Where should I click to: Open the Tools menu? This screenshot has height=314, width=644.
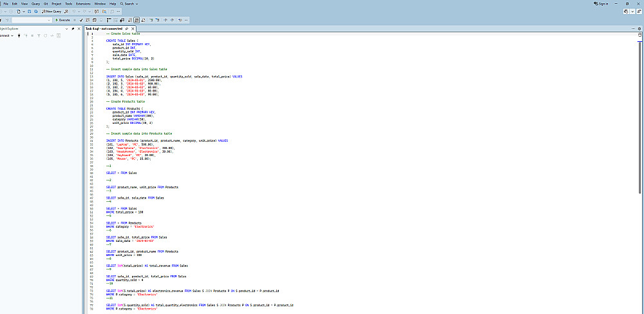click(69, 4)
